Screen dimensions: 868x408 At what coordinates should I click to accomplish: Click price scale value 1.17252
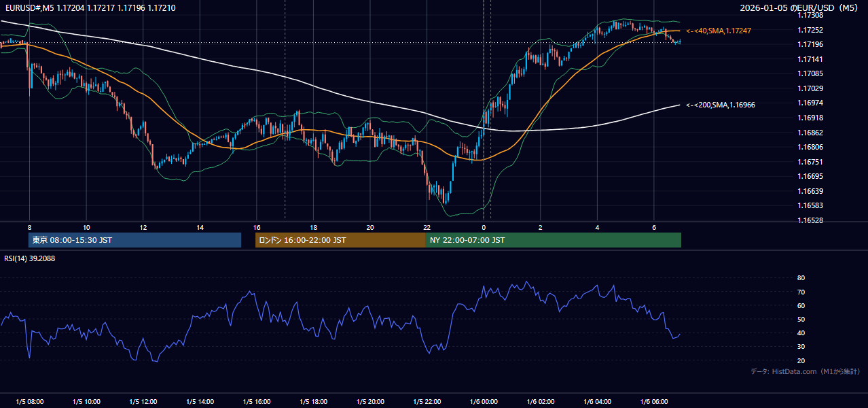coord(810,30)
